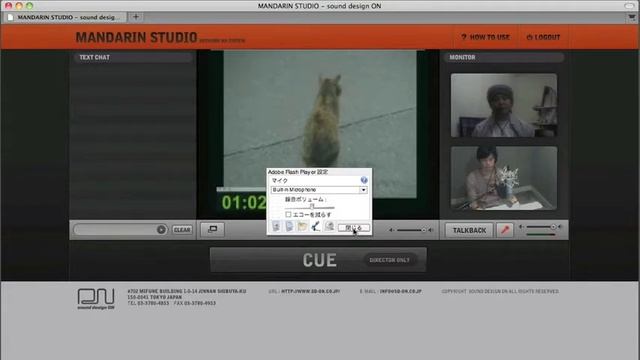Image resolution: width=640 pixels, height=360 pixels.
Task: Adjust the monitor volume slider
Action: tap(541, 227)
